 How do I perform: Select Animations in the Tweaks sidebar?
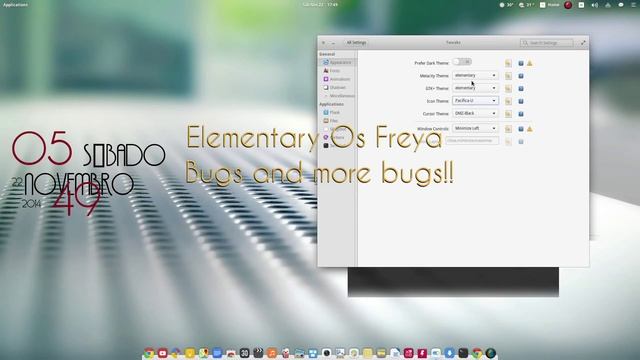point(337,79)
